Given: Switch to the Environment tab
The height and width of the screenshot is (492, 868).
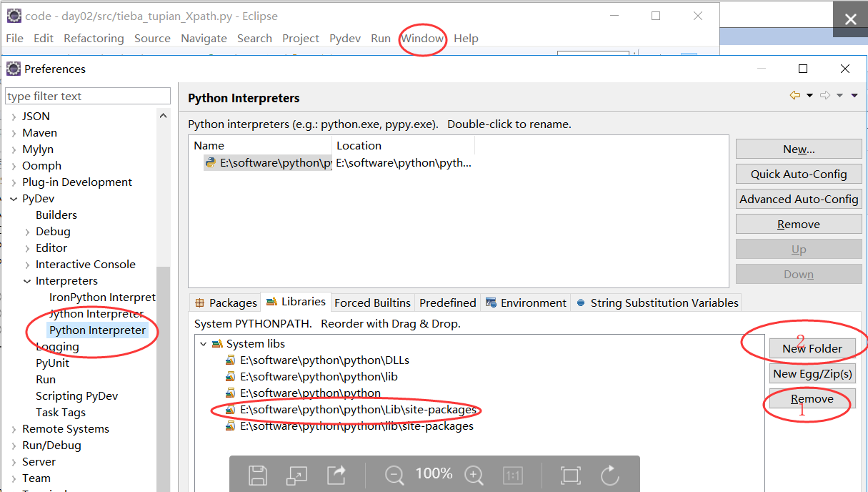Looking at the screenshot, I should [x=526, y=303].
